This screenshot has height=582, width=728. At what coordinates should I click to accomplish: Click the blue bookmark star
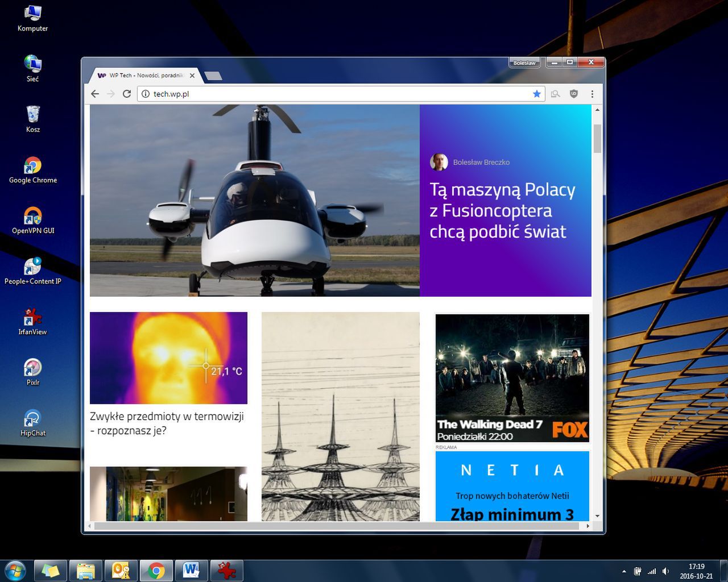(536, 94)
